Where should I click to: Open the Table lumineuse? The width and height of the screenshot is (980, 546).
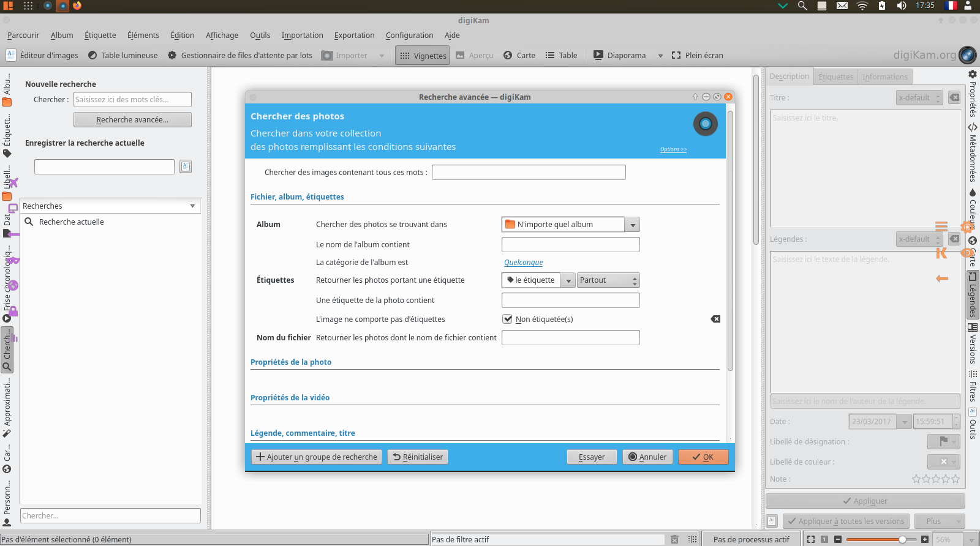(x=123, y=55)
